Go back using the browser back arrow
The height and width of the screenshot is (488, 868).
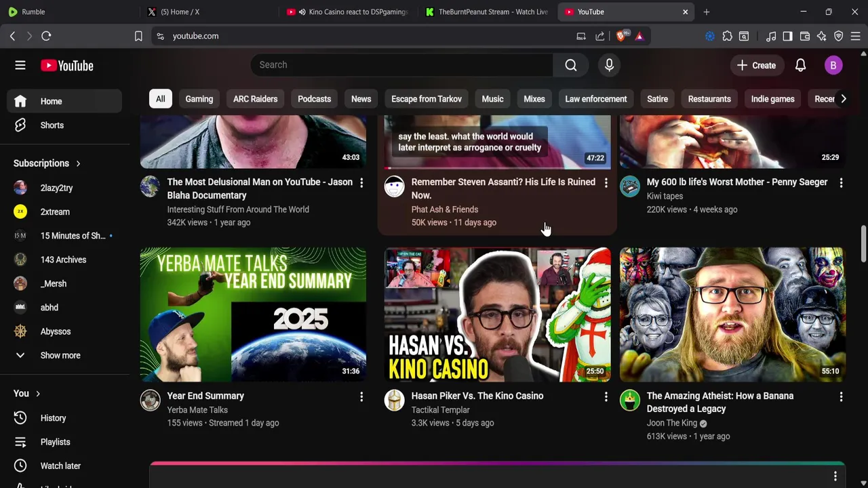coord(12,36)
